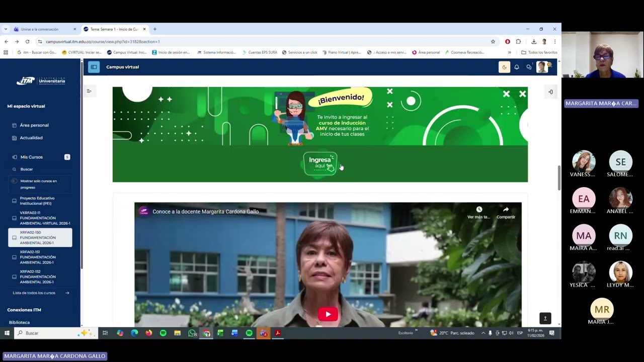Open the Windows Start menu
Viewport: 644px width, 362px height.
7,333
